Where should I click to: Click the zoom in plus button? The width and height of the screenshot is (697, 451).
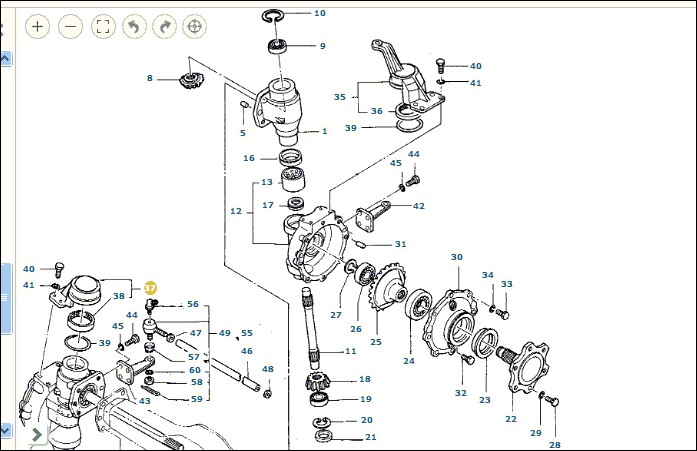[x=37, y=27]
